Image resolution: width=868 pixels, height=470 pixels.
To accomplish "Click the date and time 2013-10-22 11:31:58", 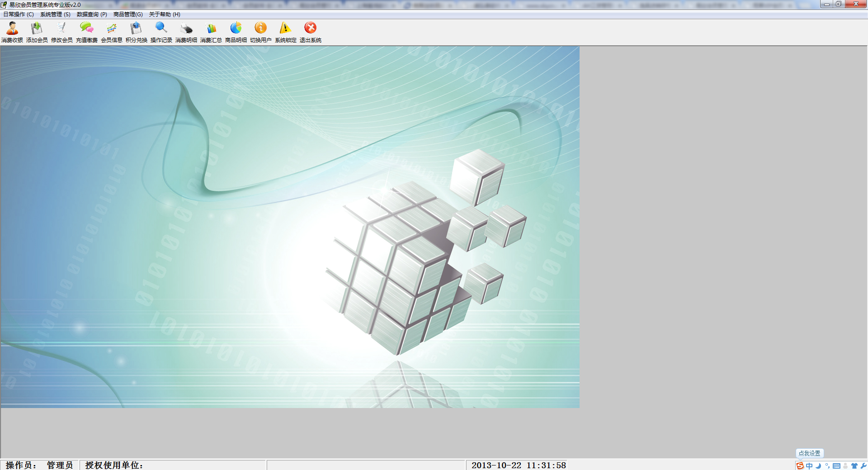I will 519,465.
